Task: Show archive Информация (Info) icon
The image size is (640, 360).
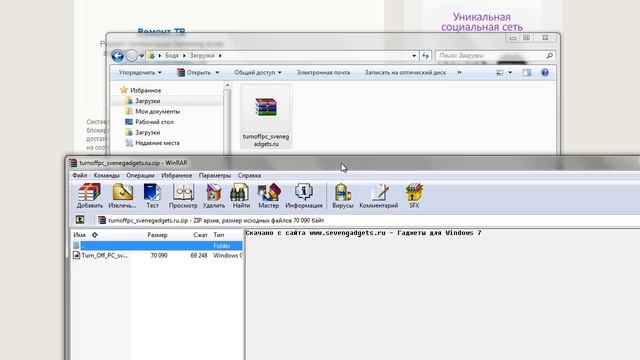Action: [304, 196]
